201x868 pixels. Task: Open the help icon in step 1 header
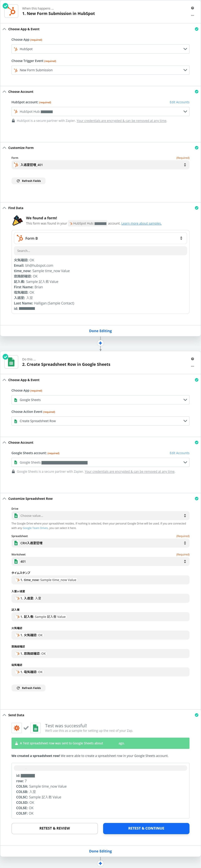pyautogui.click(x=192, y=8)
